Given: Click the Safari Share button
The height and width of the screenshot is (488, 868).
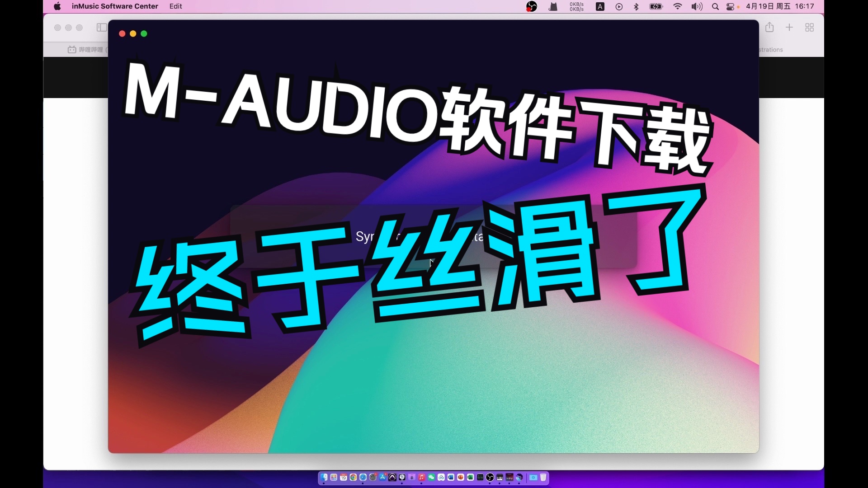Looking at the screenshot, I should (769, 28).
